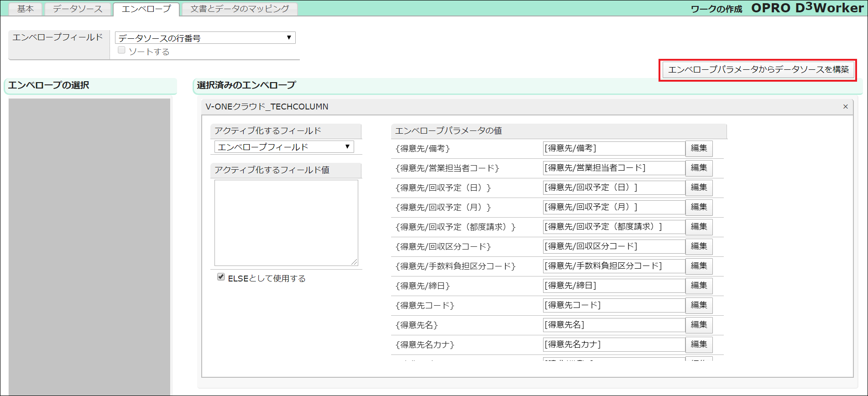868x396 pixels.
Task: Click 編集 for 得意先名カナ row
Action: click(x=699, y=344)
